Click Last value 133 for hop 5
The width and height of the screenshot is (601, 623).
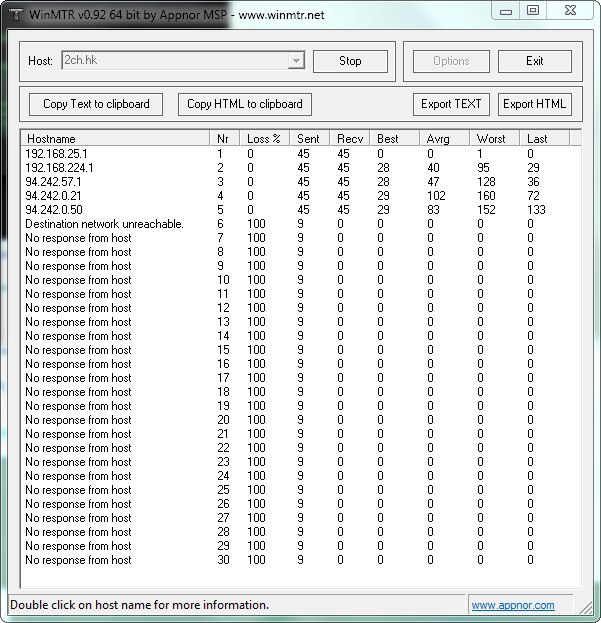pos(536,210)
